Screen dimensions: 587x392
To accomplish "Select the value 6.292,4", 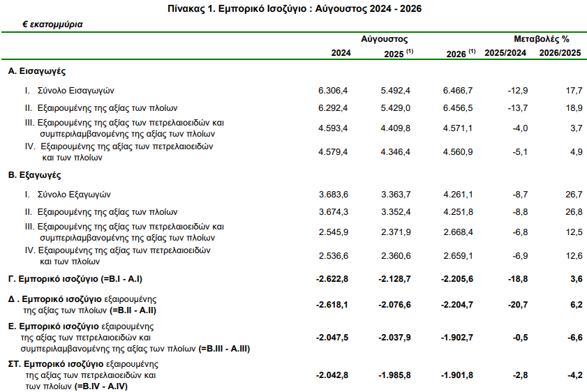I will tap(333, 108).
